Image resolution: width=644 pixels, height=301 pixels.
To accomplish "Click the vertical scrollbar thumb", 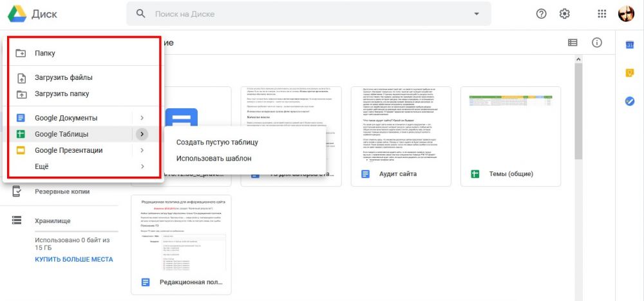I will (x=578, y=111).
